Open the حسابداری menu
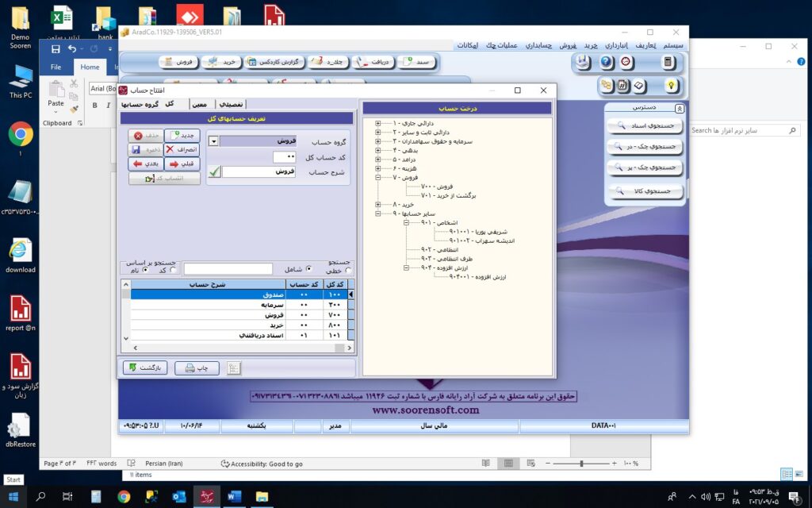 (538, 45)
